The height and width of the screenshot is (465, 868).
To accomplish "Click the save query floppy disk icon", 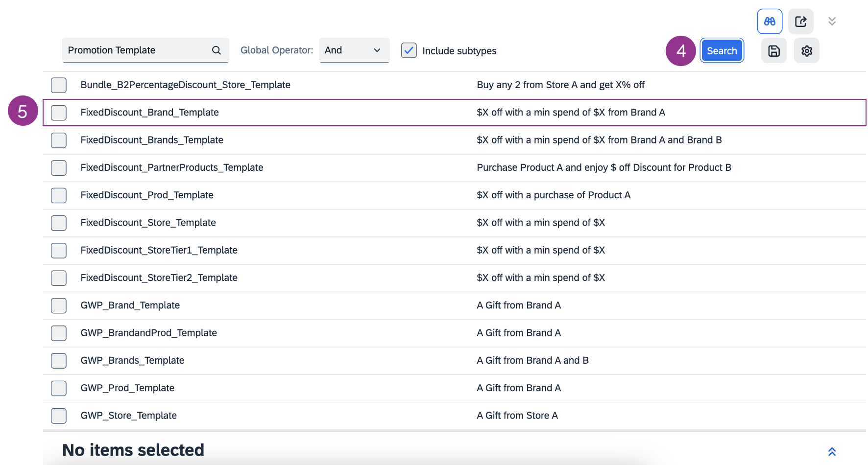I will [x=773, y=51].
